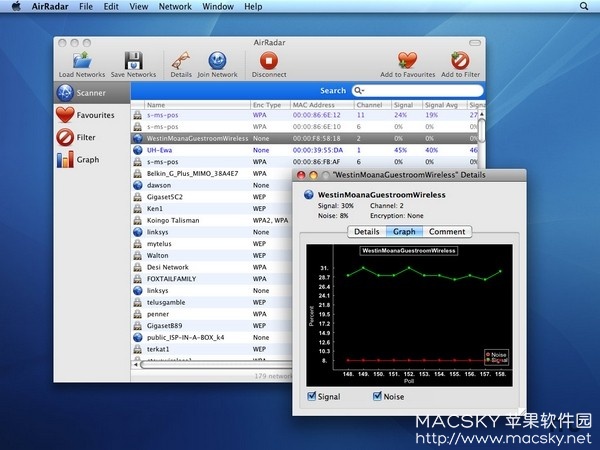Click the WestinMoanaGuestroomWireless graph title label
The width and height of the screenshot is (600, 450).
[409, 251]
